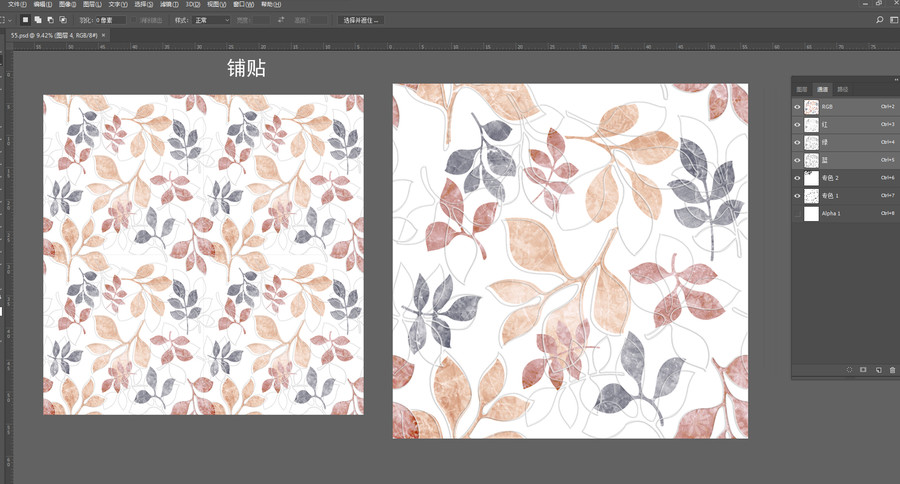Click the tiled leaf pattern preview image
Image resolution: width=900 pixels, height=484 pixels.
pyautogui.click(x=203, y=254)
